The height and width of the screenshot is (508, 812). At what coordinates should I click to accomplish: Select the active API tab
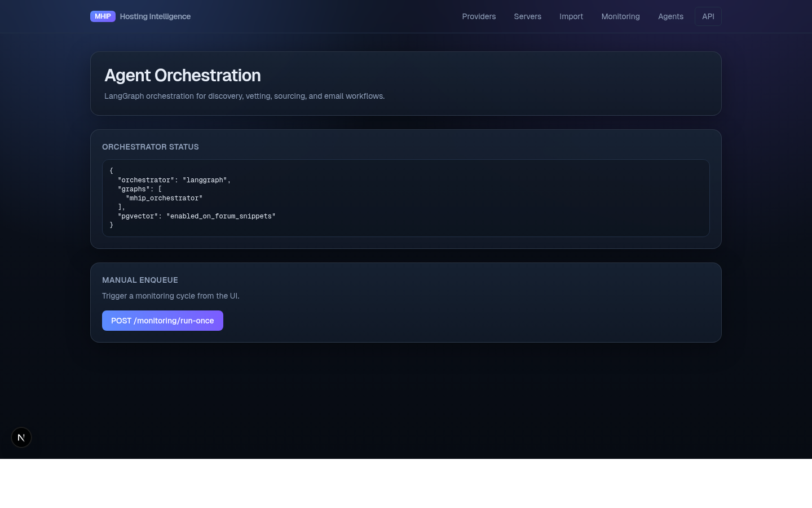[x=708, y=16]
